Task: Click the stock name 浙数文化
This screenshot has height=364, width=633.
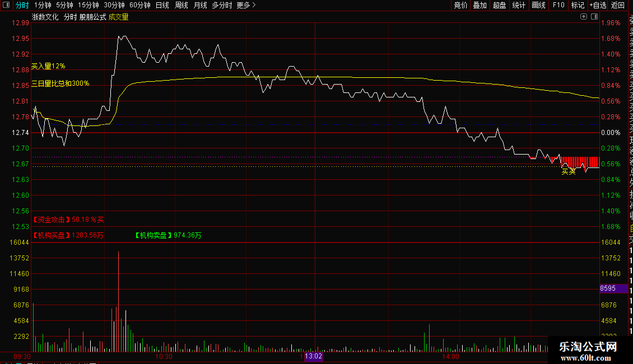Action: pos(45,17)
